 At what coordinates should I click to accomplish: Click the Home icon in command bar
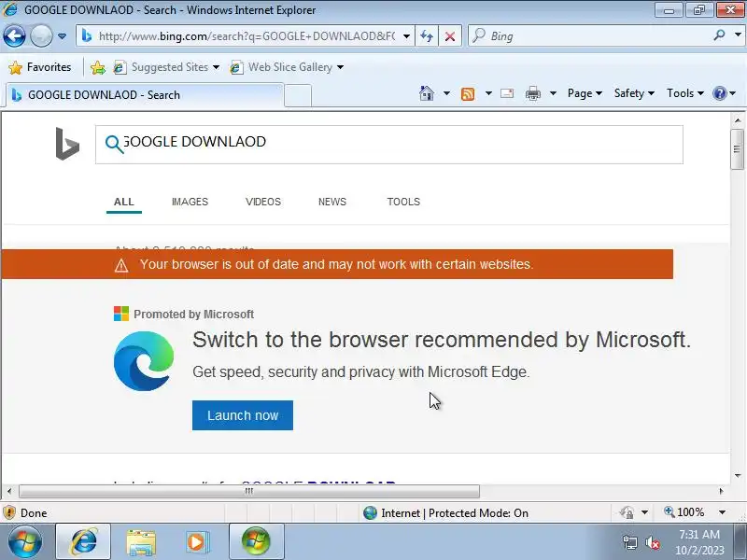[x=427, y=93]
